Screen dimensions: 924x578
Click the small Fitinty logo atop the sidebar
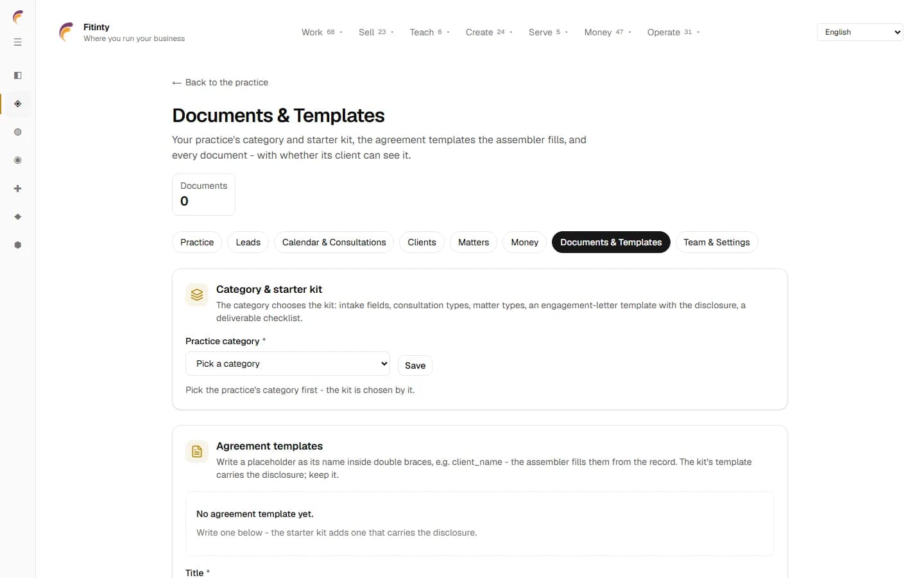pyautogui.click(x=18, y=17)
